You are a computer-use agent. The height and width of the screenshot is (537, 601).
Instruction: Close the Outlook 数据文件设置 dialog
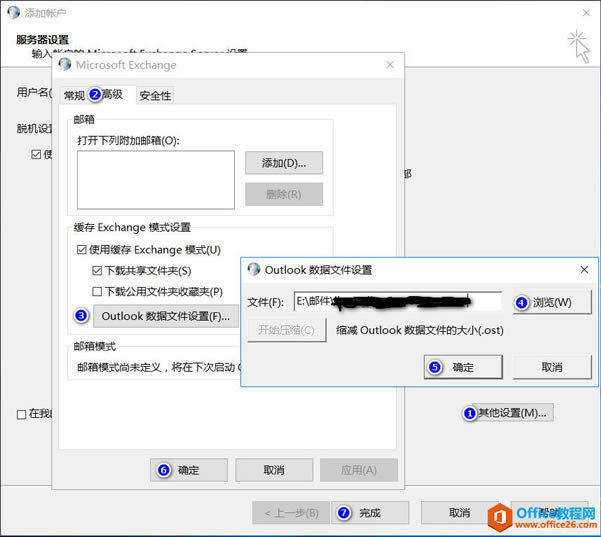tap(584, 270)
